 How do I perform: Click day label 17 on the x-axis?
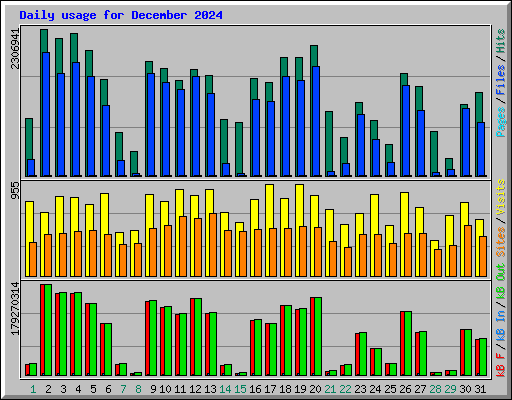270,389
